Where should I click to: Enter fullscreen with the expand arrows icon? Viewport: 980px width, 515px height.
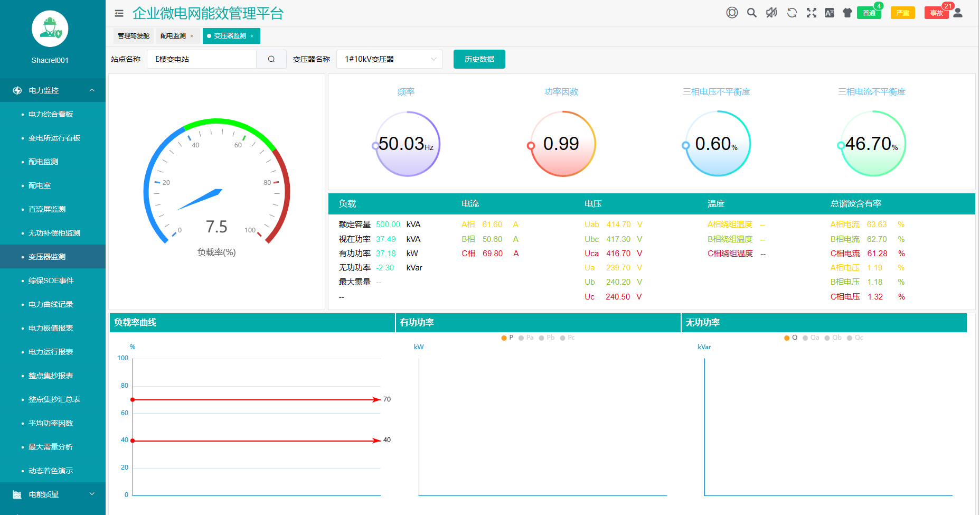click(x=812, y=13)
